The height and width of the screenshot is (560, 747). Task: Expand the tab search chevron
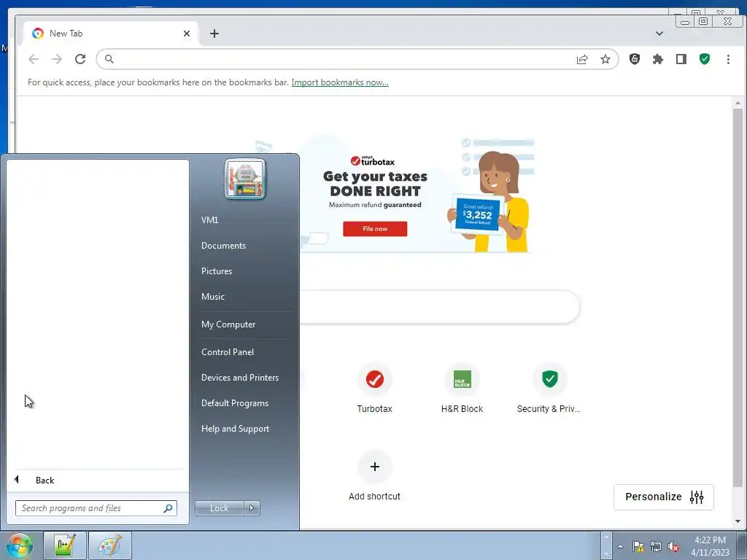click(659, 34)
